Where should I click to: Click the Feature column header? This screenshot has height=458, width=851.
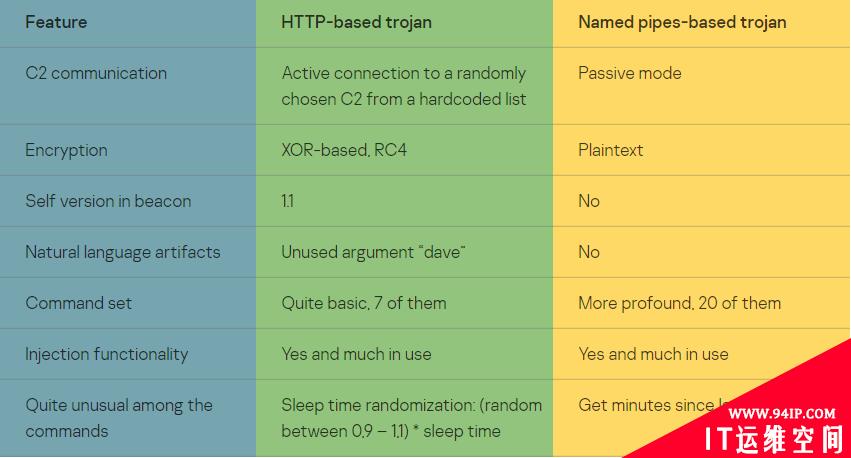coord(56,22)
